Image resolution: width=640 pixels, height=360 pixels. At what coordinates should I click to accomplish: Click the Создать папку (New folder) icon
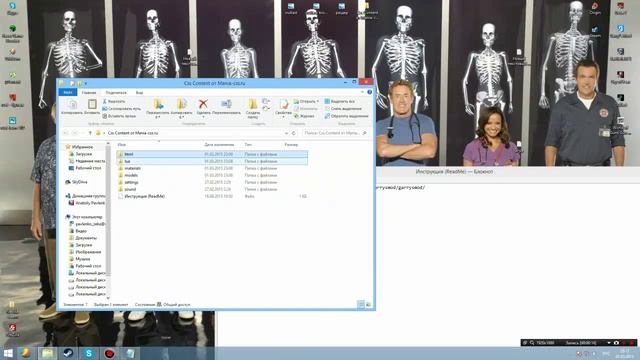coord(253,108)
